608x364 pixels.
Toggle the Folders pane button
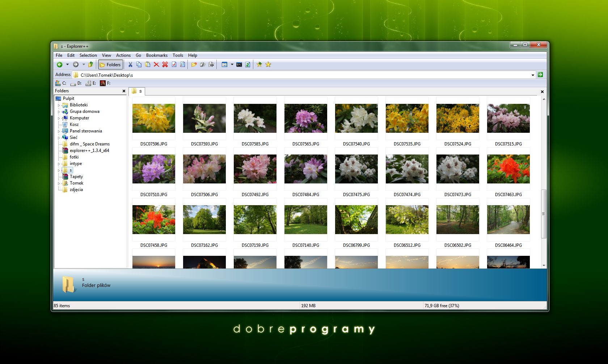tap(110, 64)
